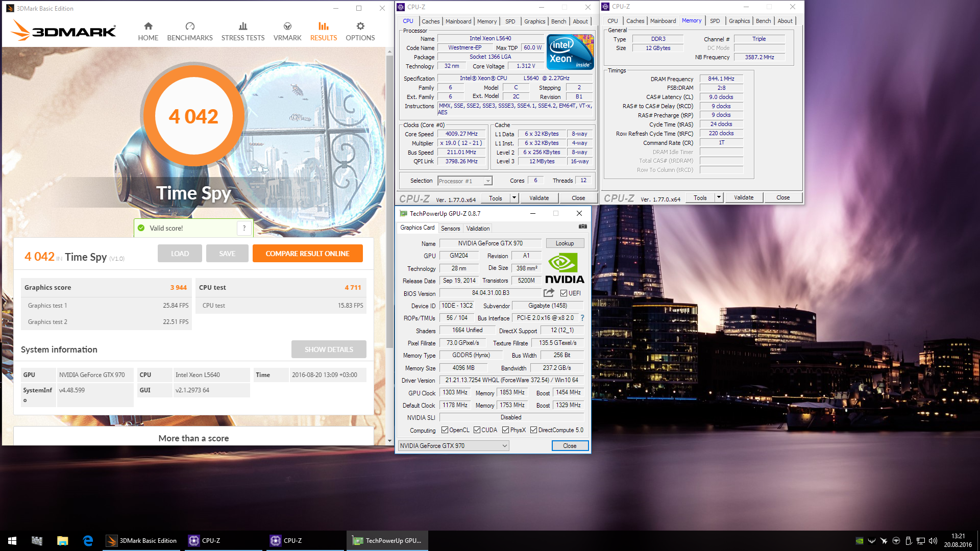
Task: Open 3DMark Options gear
Action: pyautogui.click(x=360, y=32)
